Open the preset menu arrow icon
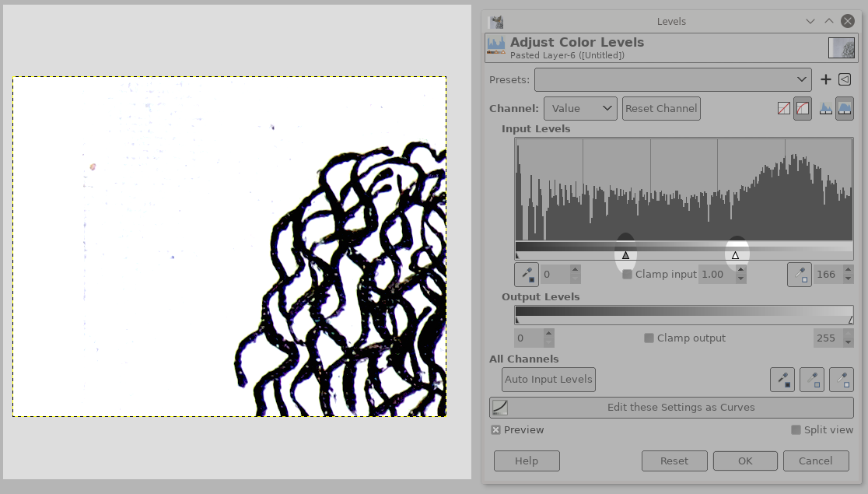Image resolution: width=868 pixels, height=494 pixels. (845, 80)
